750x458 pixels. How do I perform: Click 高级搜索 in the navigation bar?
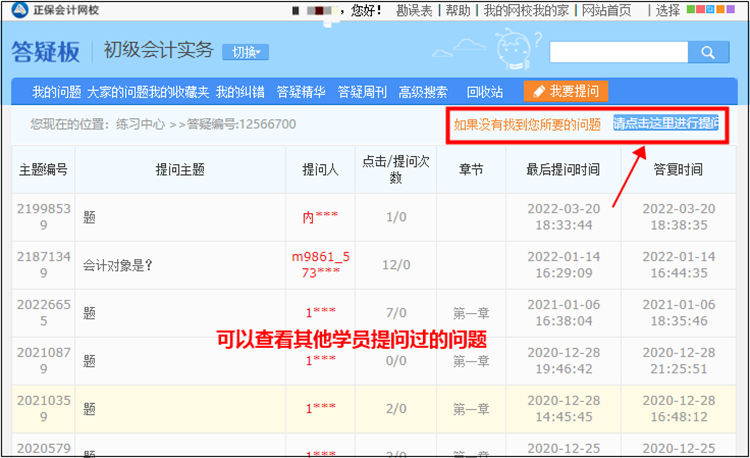pos(423,91)
